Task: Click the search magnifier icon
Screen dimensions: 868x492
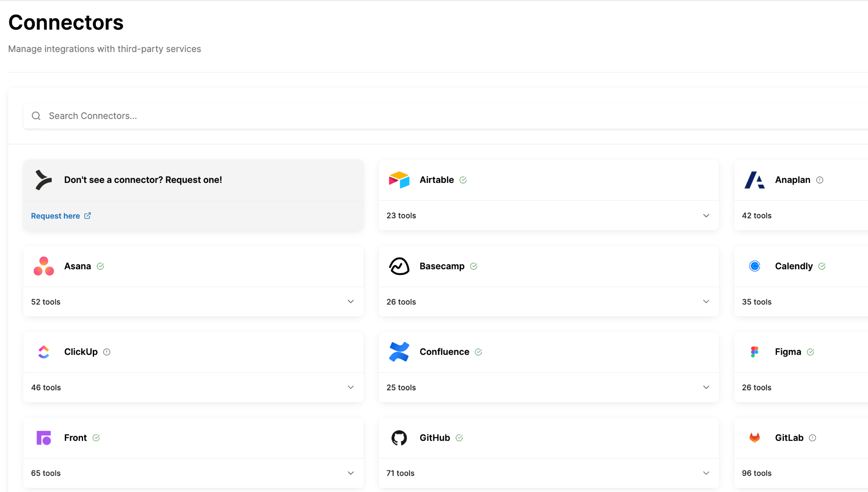Action: click(36, 116)
